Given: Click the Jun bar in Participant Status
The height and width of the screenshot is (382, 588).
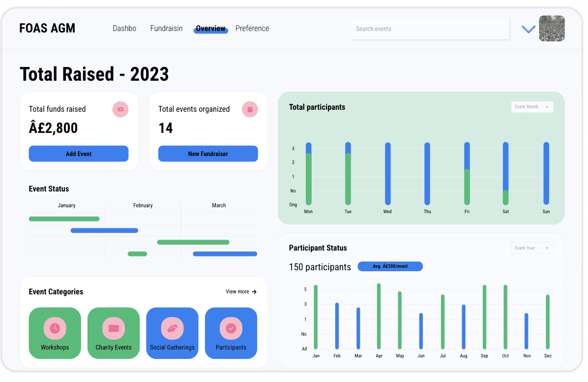Looking at the screenshot, I should click(421, 331).
